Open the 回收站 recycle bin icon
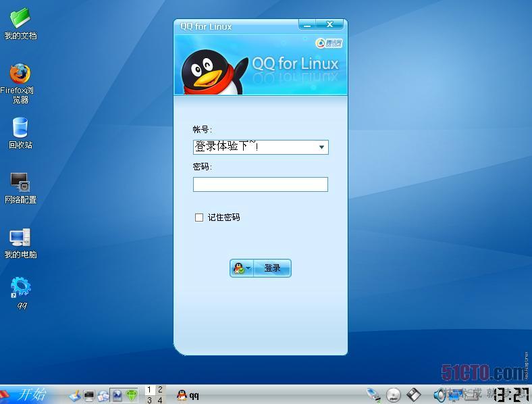The height and width of the screenshot is (404, 532). [x=20, y=133]
